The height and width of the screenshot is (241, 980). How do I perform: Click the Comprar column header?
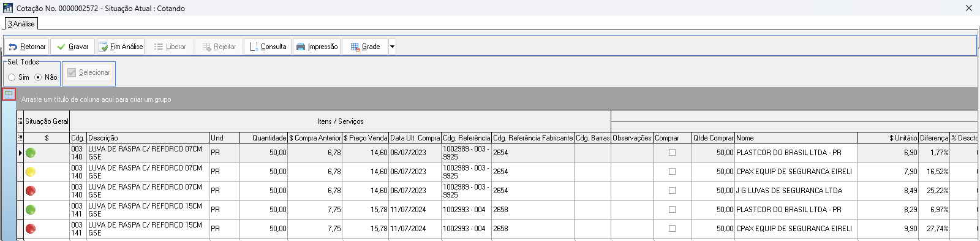[673, 138]
